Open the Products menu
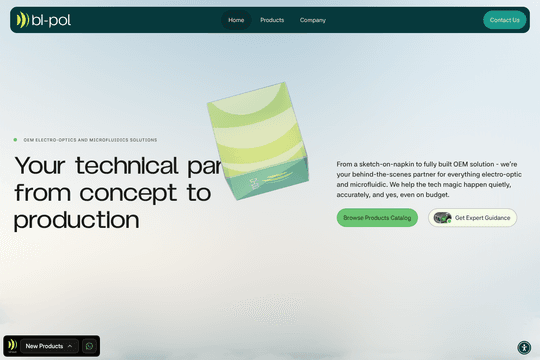 tap(272, 20)
